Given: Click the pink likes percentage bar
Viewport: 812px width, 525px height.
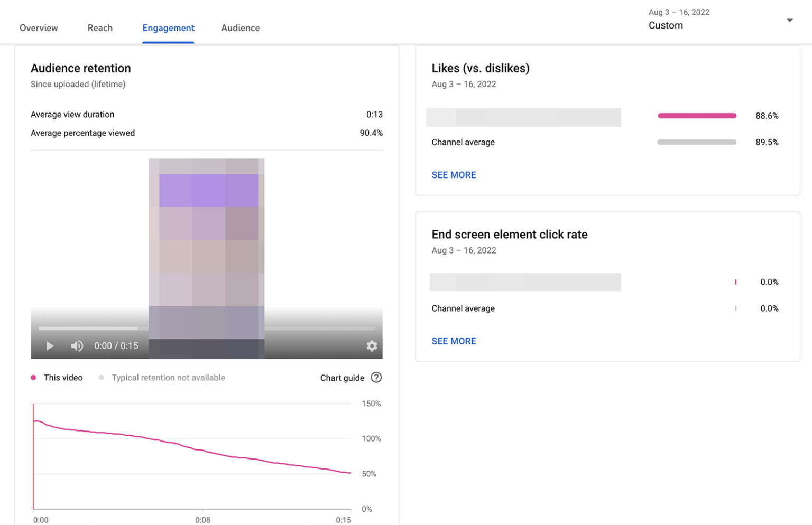Looking at the screenshot, I should 697,115.
